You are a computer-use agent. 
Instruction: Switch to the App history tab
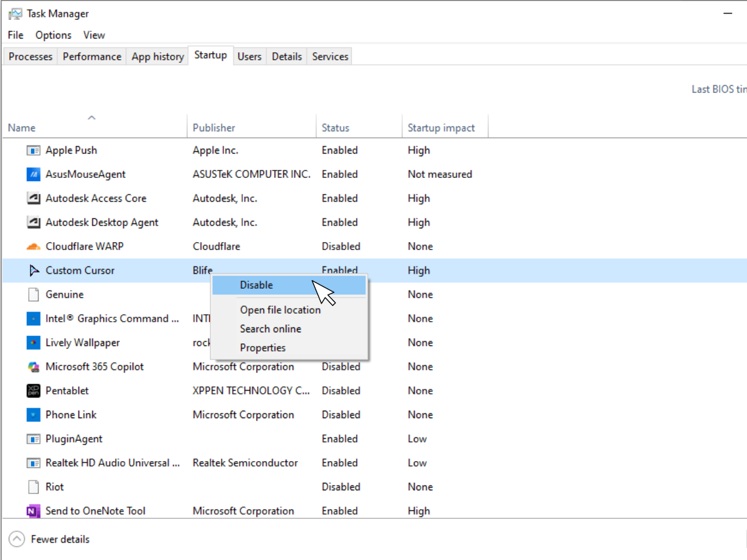[x=157, y=57]
